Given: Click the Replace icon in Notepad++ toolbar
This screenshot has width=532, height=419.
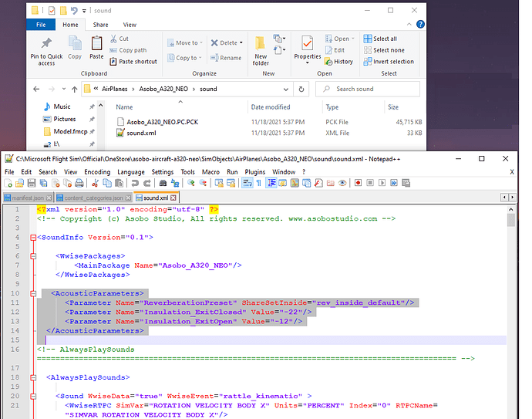Looking at the screenshot, I should click(175, 184).
